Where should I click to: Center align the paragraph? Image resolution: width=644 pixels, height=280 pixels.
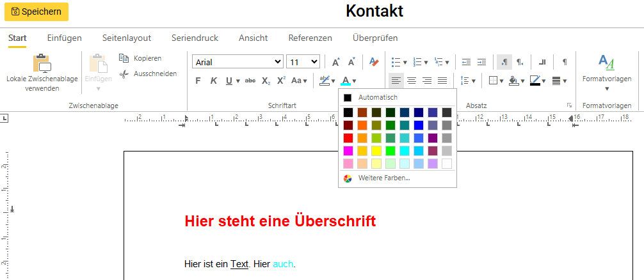pyautogui.click(x=412, y=81)
